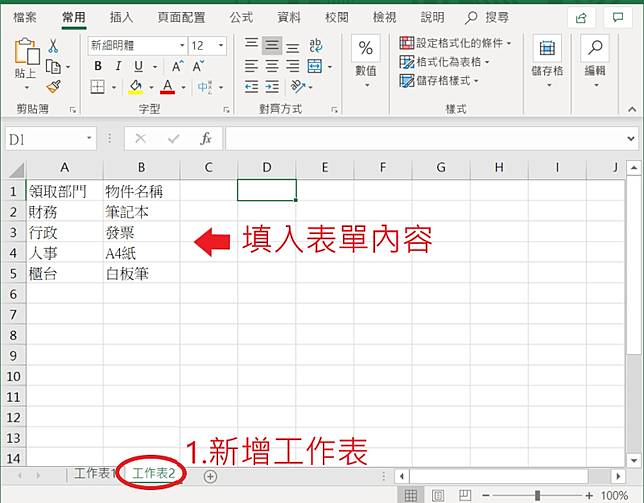Screen dimensions: 644x503
Task: Collapse the ribbon
Action: 632,109
